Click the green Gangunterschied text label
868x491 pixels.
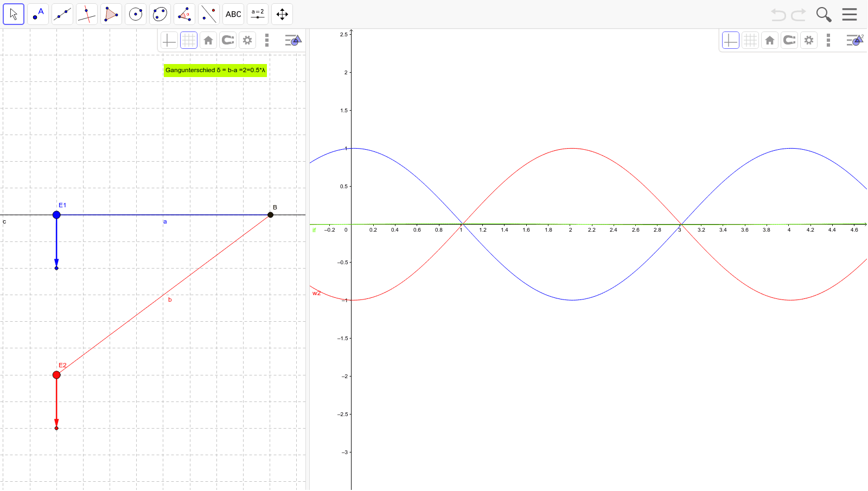coord(215,70)
